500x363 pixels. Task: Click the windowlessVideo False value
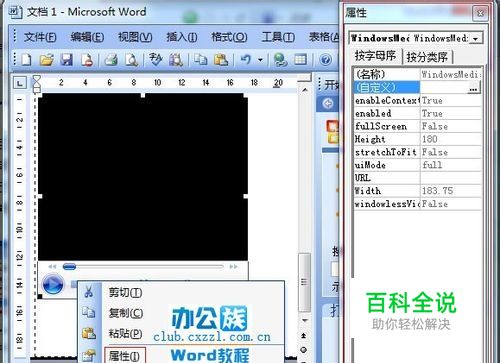451,204
